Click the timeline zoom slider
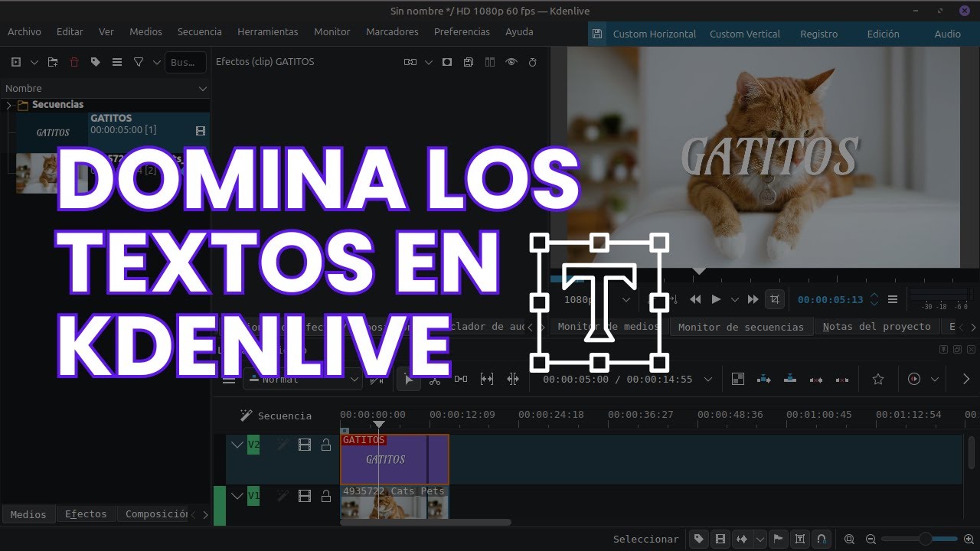The height and width of the screenshot is (551, 980). [x=920, y=540]
